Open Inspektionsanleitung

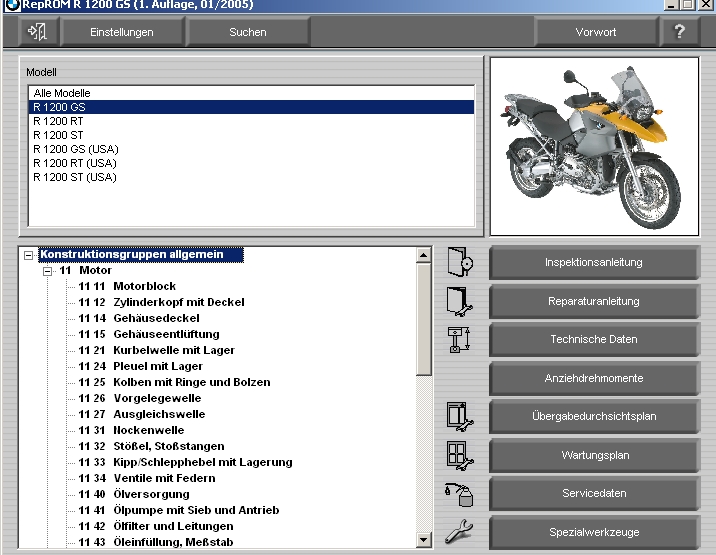(x=594, y=262)
